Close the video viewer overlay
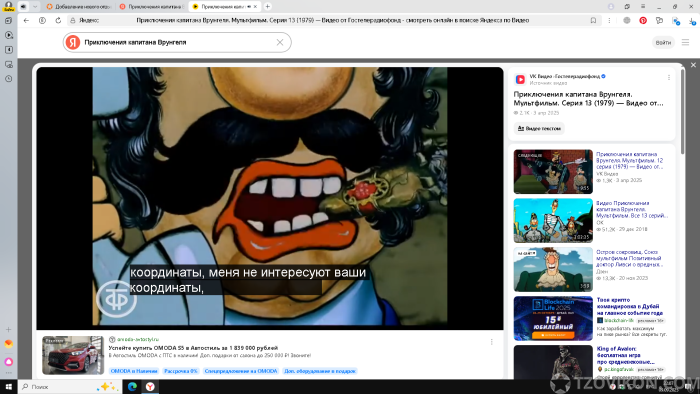 pos(693,65)
